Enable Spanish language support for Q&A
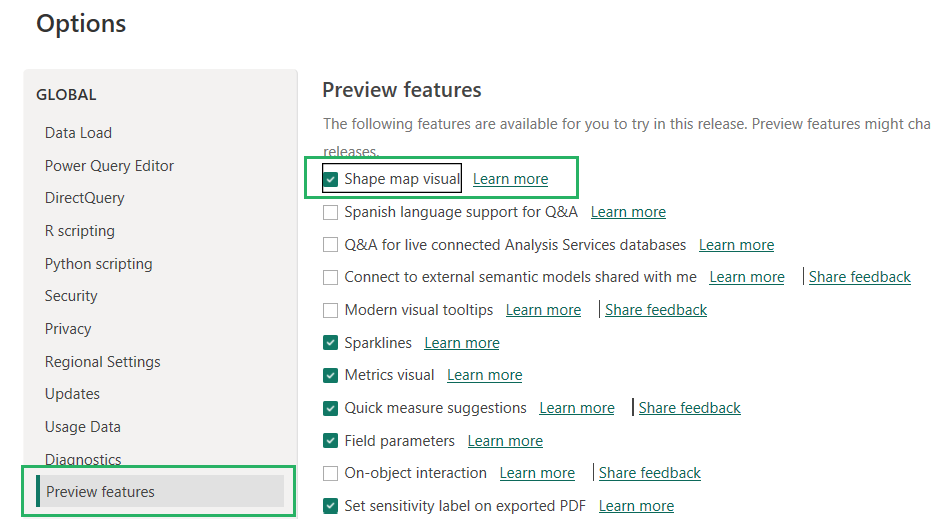The height and width of the screenshot is (519, 931). point(331,212)
